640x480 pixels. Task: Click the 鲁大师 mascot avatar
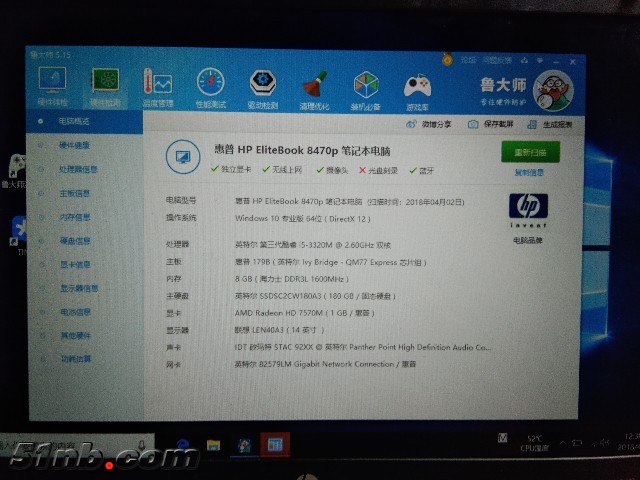tap(553, 91)
